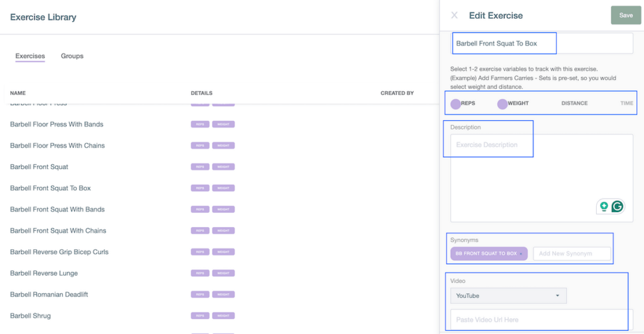Switch to the Groups tab
644x334 pixels.
click(x=72, y=56)
